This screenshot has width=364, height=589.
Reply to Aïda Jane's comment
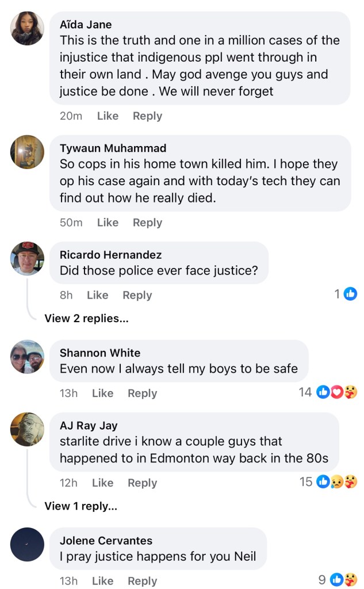coord(147,116)
